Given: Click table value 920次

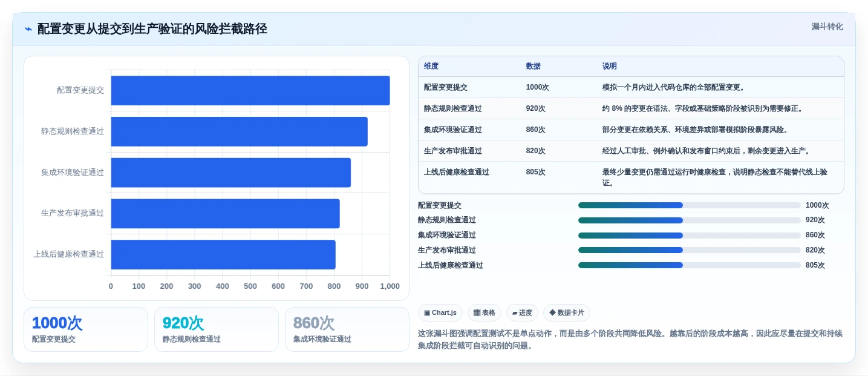Looking at the screenshot, I should click(x=536, y=108).
